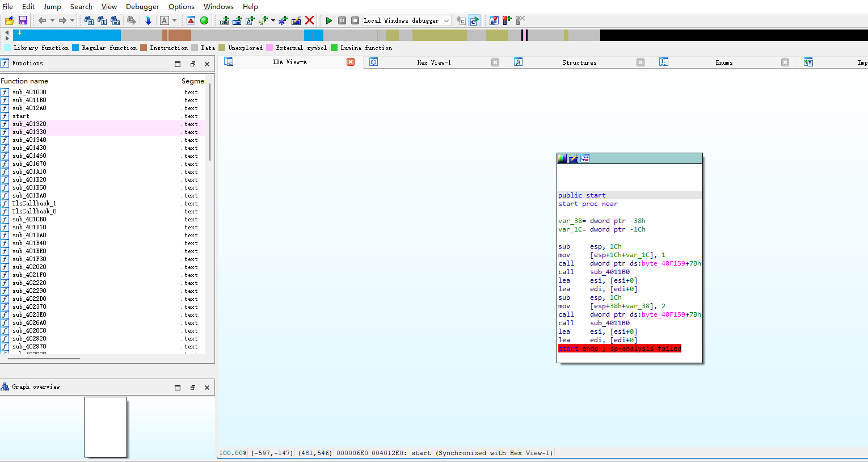Open a file with the folder icon
868x462 pixels.
coord(10,20)
